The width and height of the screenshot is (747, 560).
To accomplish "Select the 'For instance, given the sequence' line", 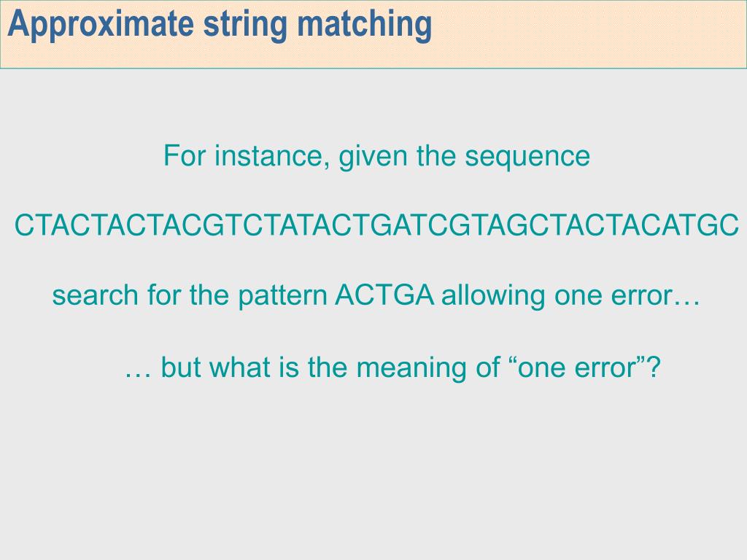I will coord(376,156).
